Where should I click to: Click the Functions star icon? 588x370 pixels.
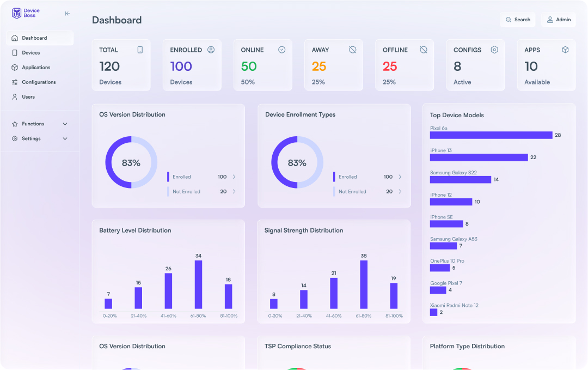15,124
